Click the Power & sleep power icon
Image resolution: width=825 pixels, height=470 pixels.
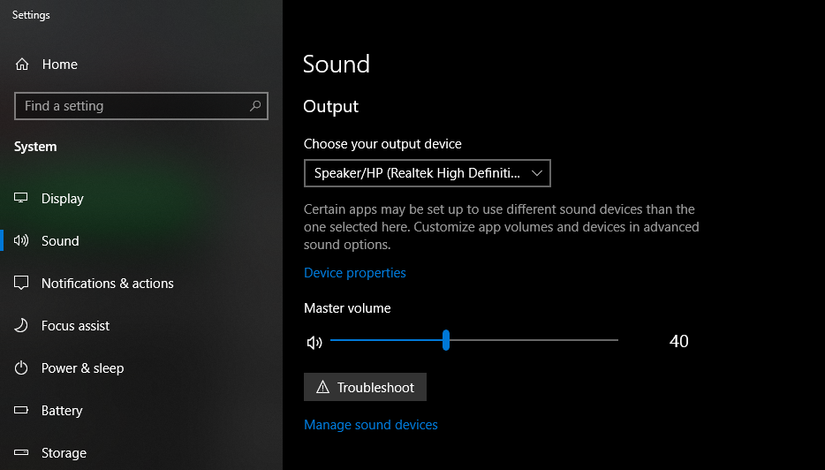[21, 368]
